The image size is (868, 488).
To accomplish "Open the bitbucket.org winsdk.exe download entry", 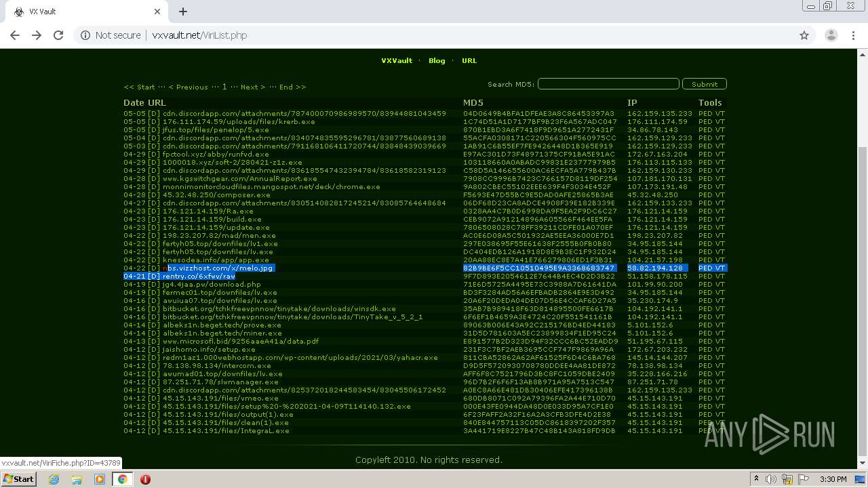I will [x=279, y=308].
